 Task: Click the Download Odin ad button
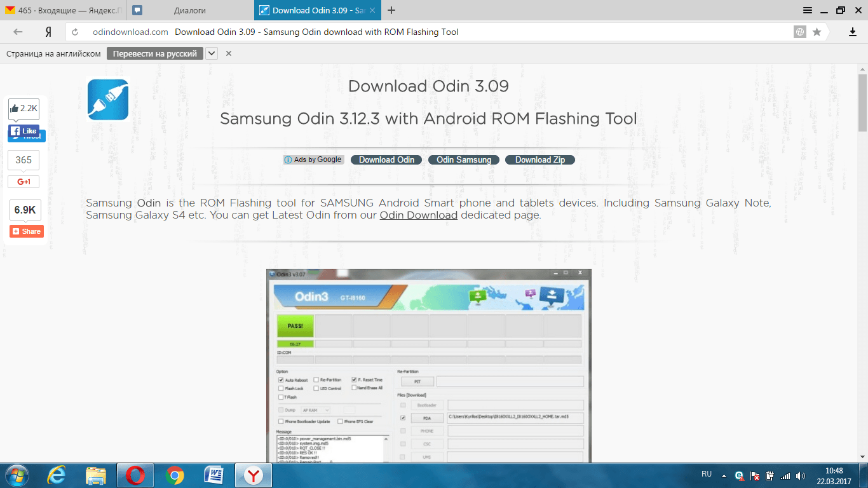pyautogui.click(x=386, y=160)
